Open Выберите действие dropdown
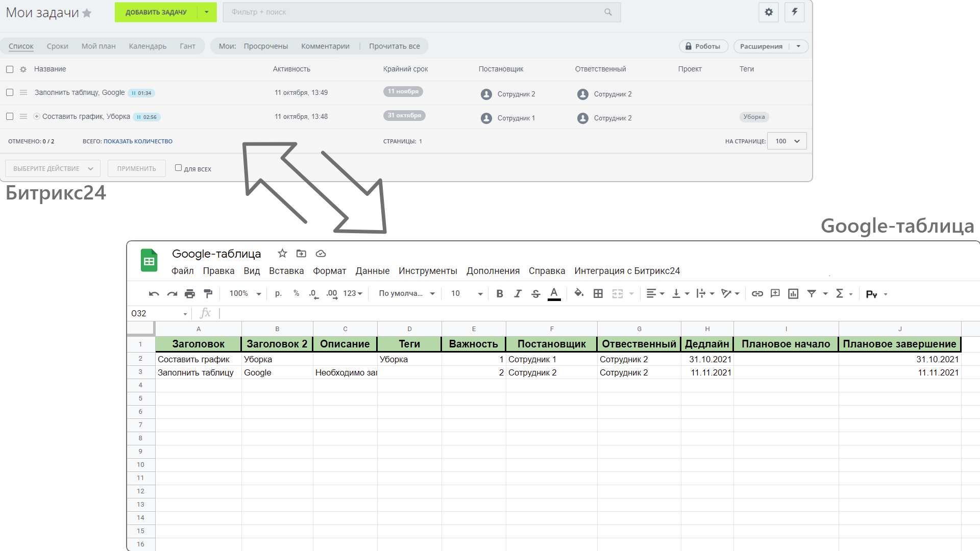This screenshot has height=551, width=980. click(53, 168)
